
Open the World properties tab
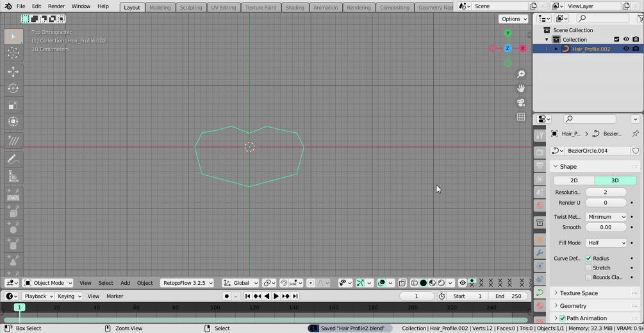pyautogui.click(x=540, y=205)
